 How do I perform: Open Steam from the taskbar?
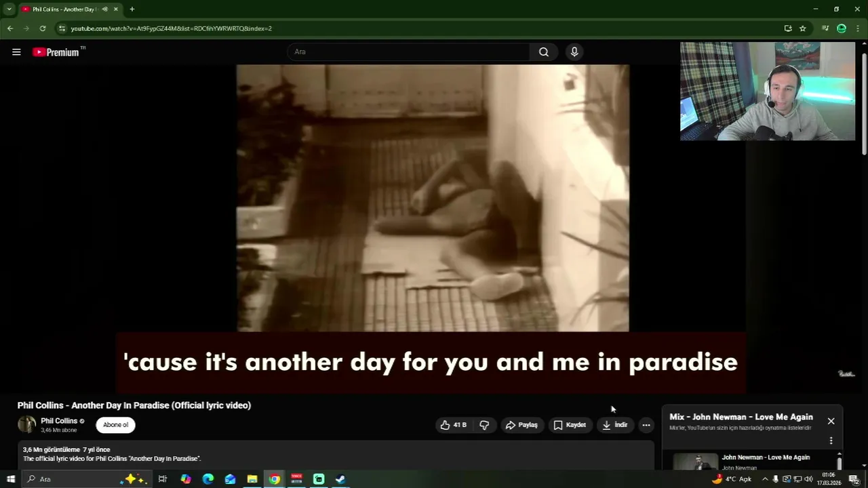click(x=340, y=479)
